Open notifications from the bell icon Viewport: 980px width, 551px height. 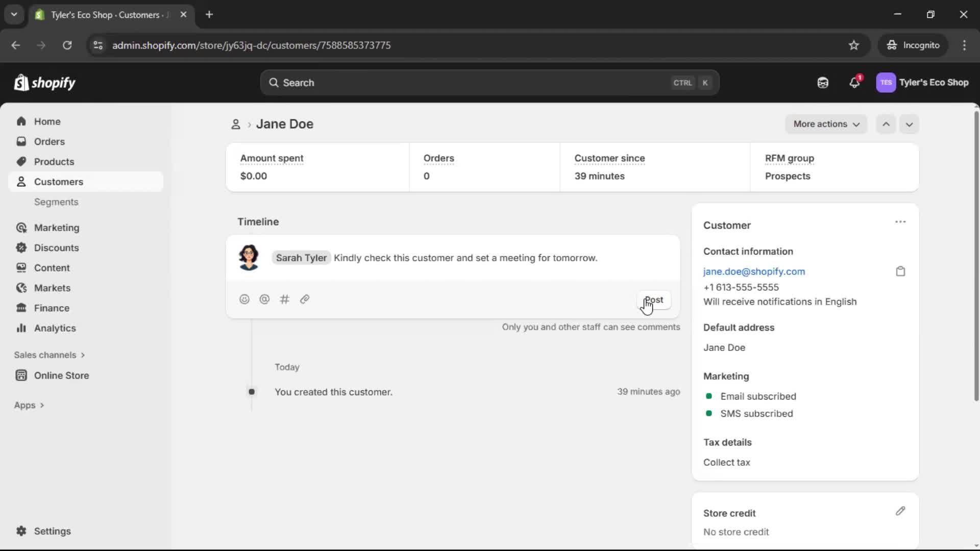[855, 82]
